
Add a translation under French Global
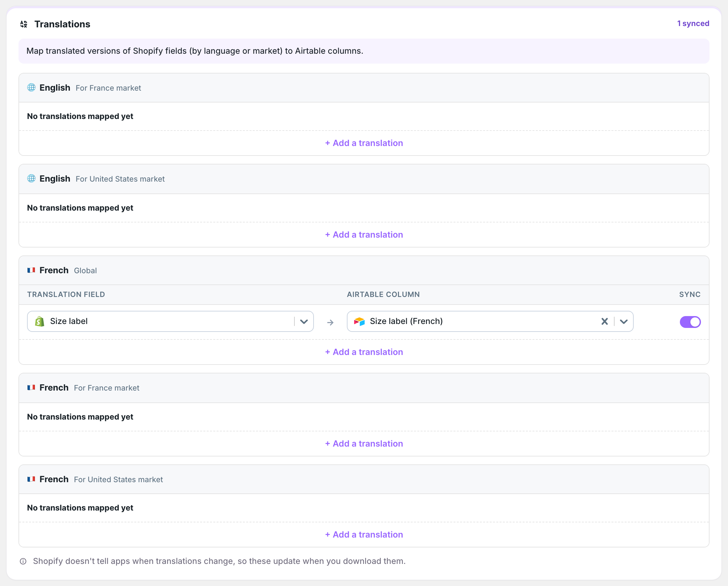pos(364,352)
